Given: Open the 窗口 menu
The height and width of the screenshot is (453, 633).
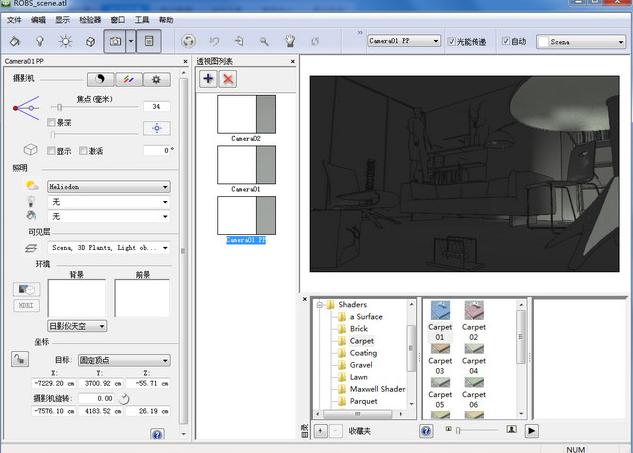Looking at the screenshot, I should pos(117,20).
